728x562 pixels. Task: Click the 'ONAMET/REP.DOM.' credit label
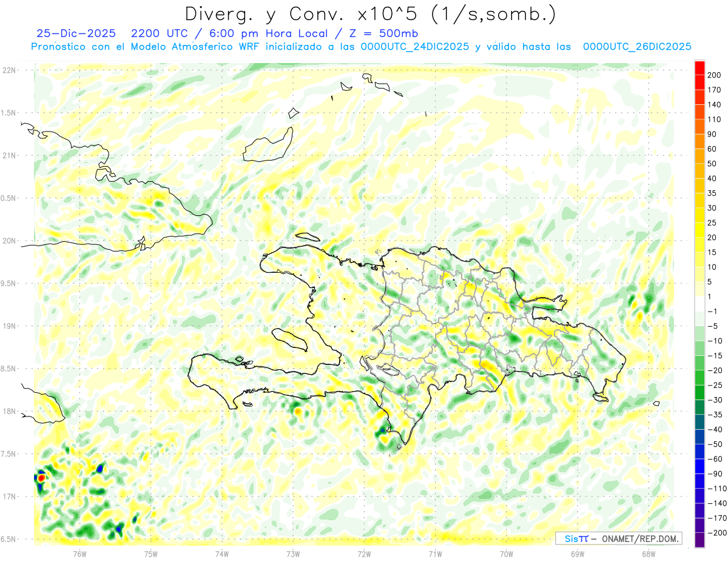pyautogui.click(x=640, y=538)
